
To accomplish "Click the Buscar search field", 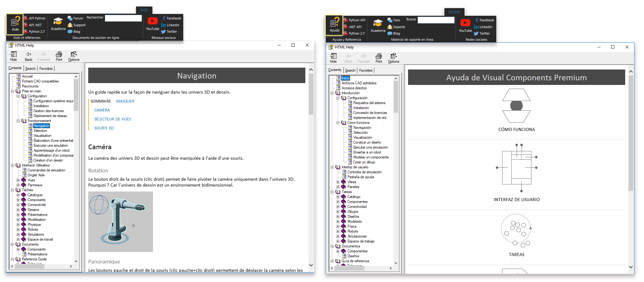I will coord(436,20).
